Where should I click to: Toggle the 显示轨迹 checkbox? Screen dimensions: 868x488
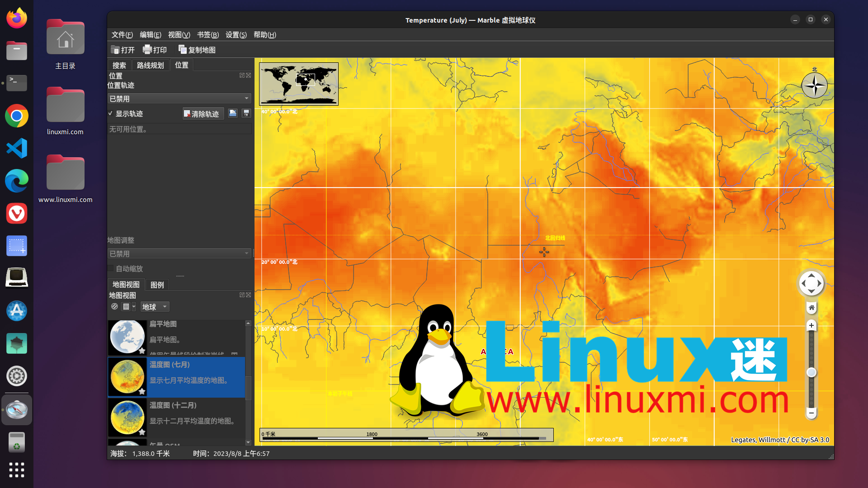click(x=126, y=113)
